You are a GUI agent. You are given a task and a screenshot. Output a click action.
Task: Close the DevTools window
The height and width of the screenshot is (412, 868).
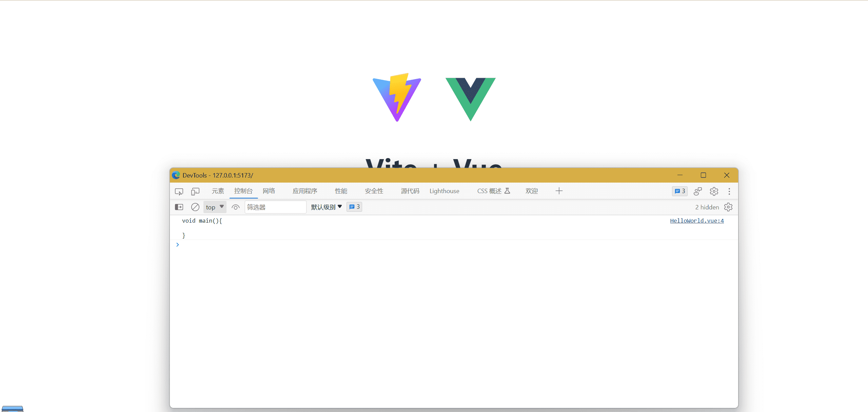pos(727,175)
